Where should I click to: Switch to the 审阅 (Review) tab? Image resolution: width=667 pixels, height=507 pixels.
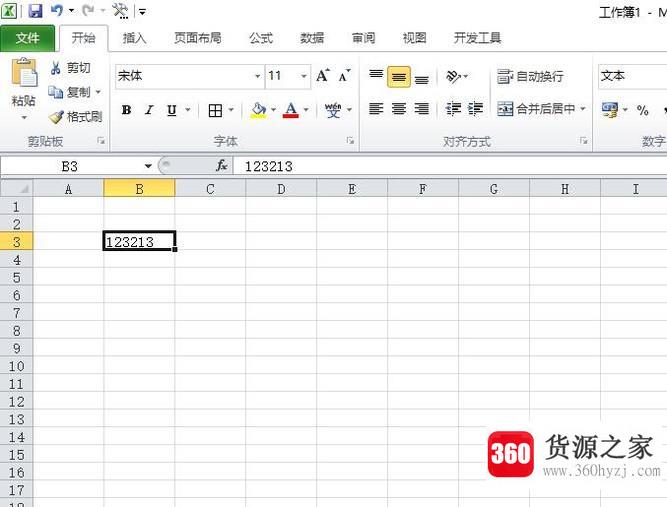(x=363, y=38)
